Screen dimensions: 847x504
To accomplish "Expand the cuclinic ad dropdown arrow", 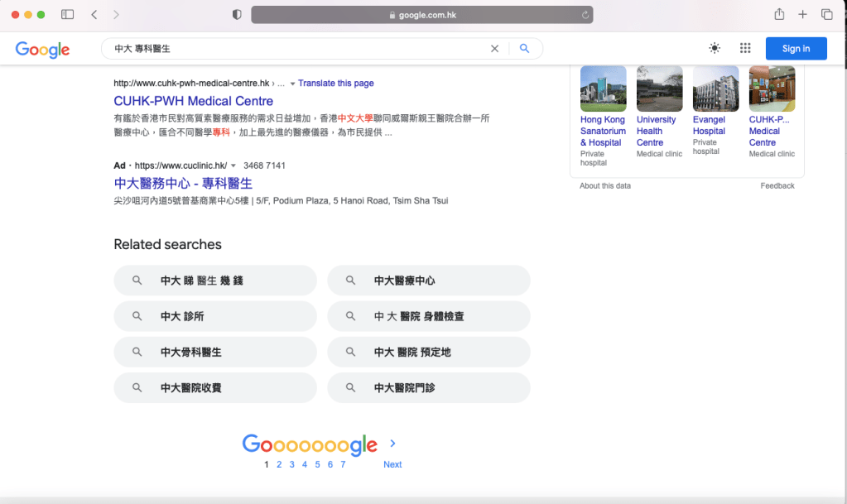I will (x=233, y=166).
